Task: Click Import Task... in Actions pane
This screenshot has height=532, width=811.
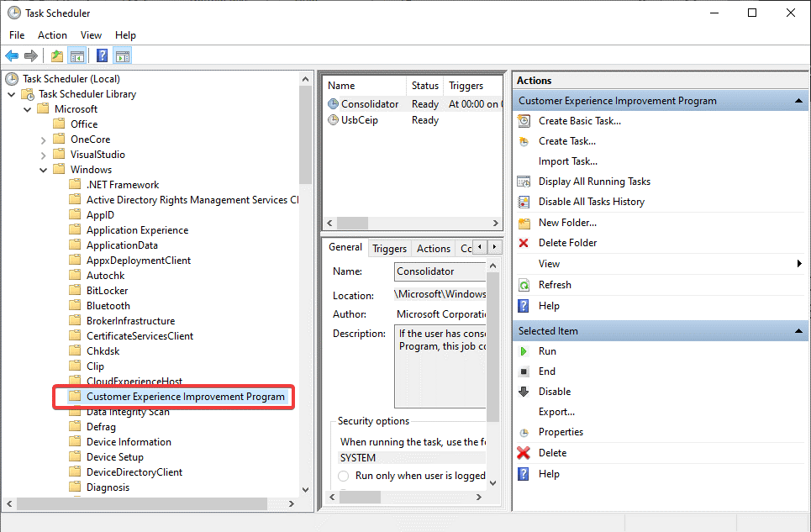Action: pyautogui.click(x=567, y=161)
